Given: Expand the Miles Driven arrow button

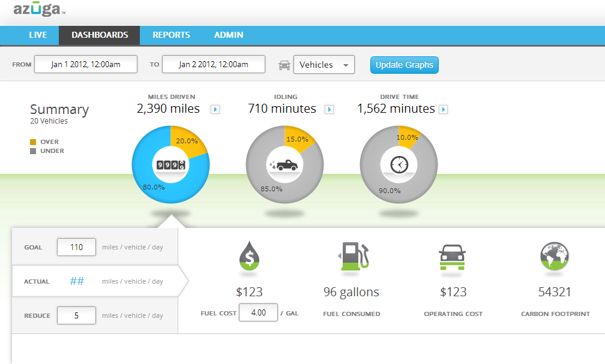Looking at the screenshot, I should 215,110.
